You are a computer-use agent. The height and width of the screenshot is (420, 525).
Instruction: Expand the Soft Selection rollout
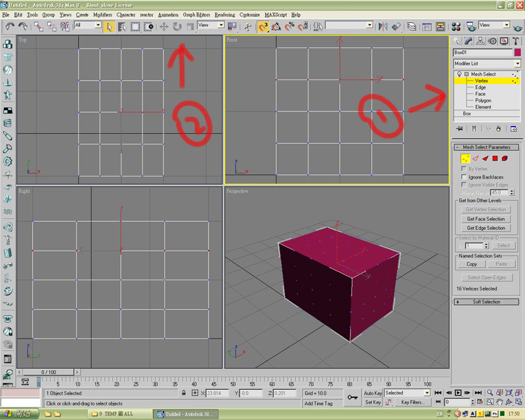(486, 302)
